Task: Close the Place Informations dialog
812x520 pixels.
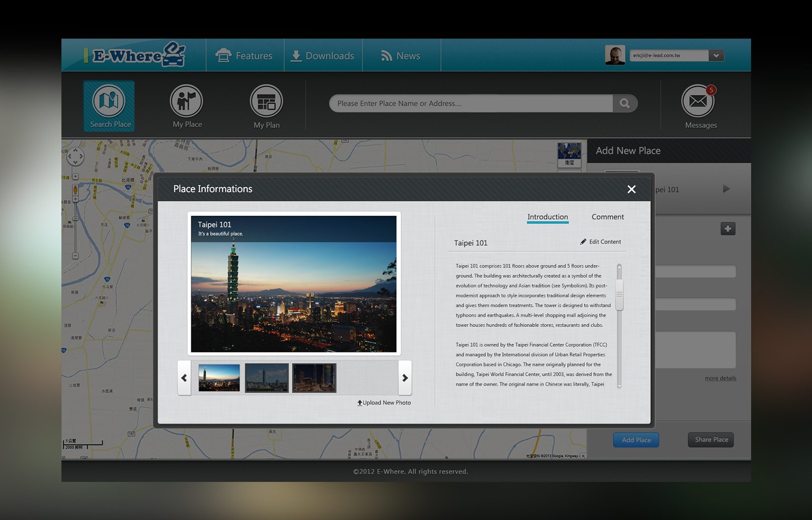Action: (631, 189)
